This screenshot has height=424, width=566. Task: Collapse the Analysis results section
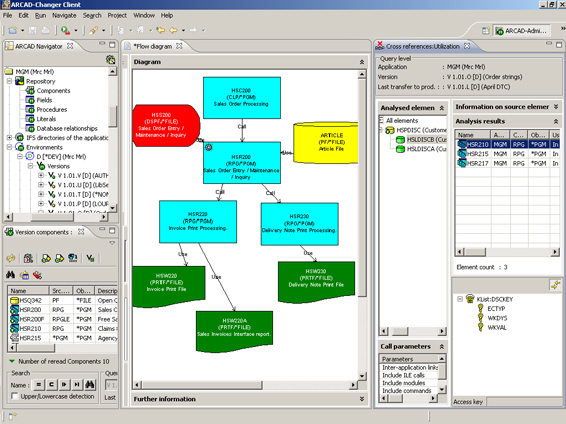(x=556, y=121)
